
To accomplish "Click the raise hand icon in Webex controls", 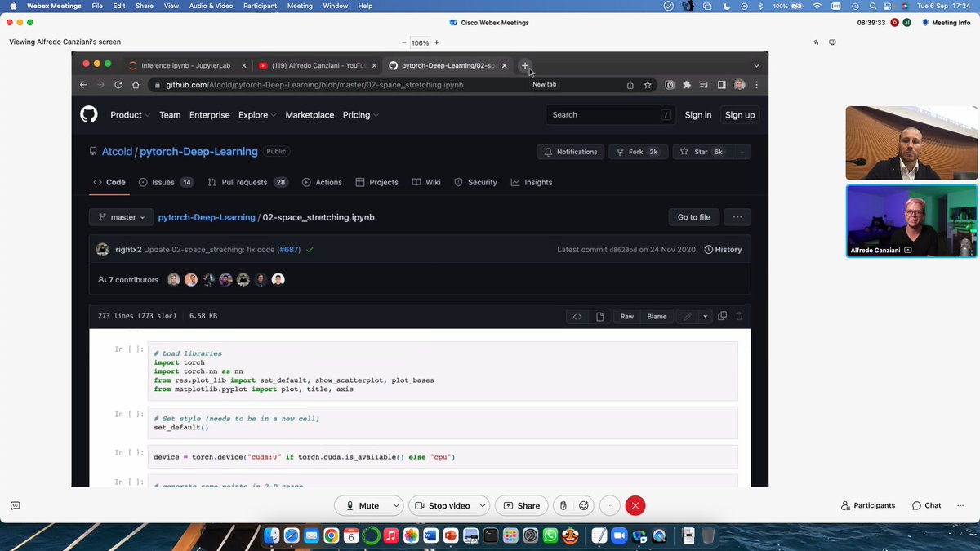I will tap(563, 506).
